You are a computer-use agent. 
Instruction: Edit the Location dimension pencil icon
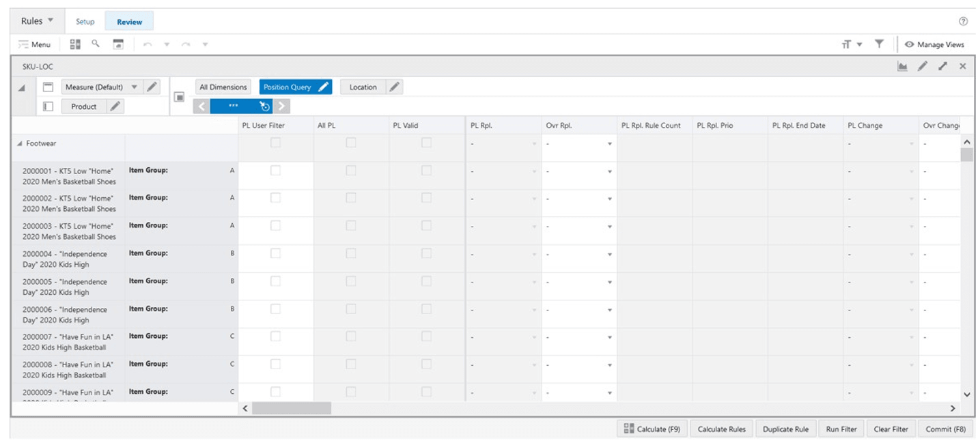coord(394,87)
